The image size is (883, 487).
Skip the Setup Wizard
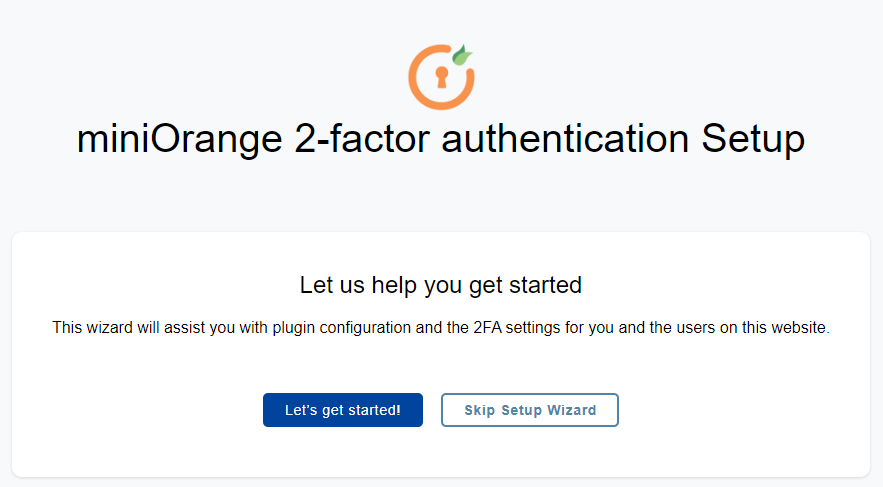[529, 410]
